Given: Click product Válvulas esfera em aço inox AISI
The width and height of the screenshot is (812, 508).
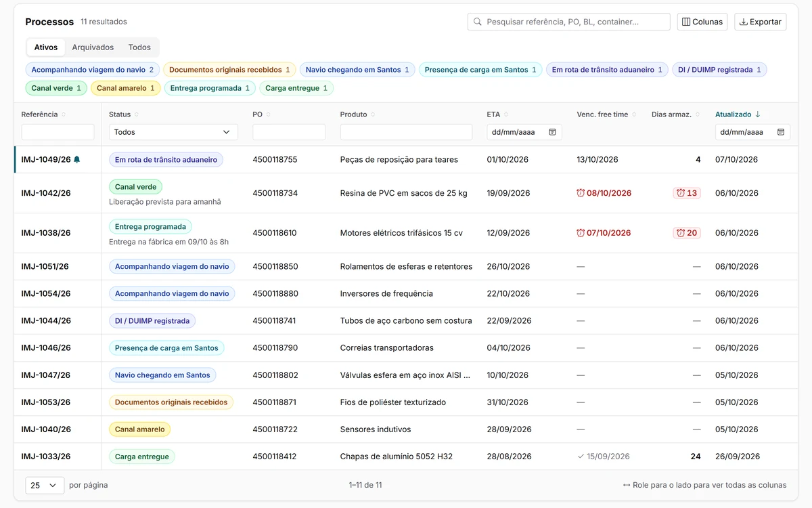Looking at the screenshot, I should pos(405,375).
